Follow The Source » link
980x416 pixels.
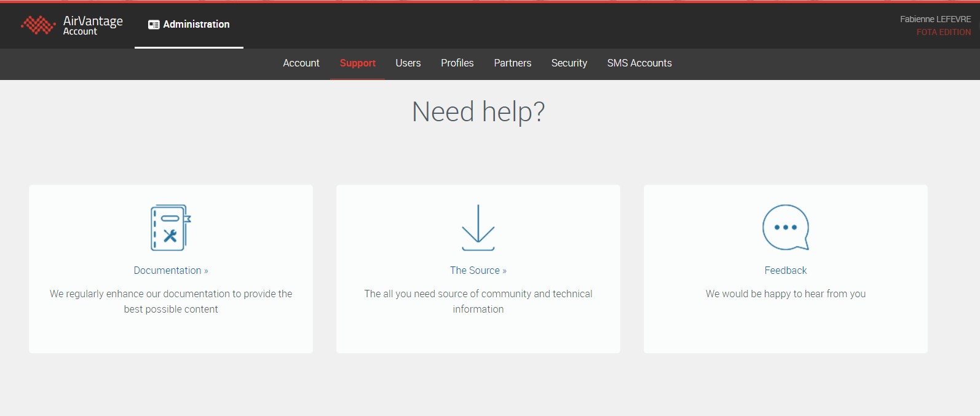point(478,271)
